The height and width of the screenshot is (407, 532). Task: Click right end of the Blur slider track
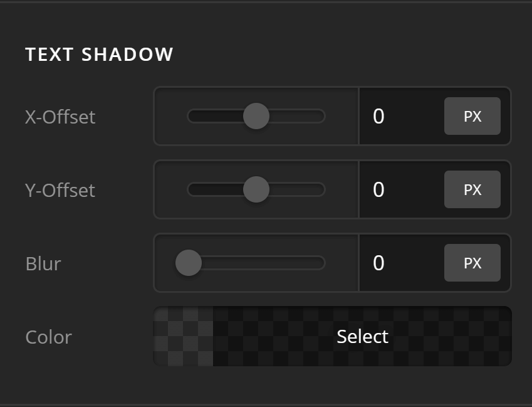[316, 263]
